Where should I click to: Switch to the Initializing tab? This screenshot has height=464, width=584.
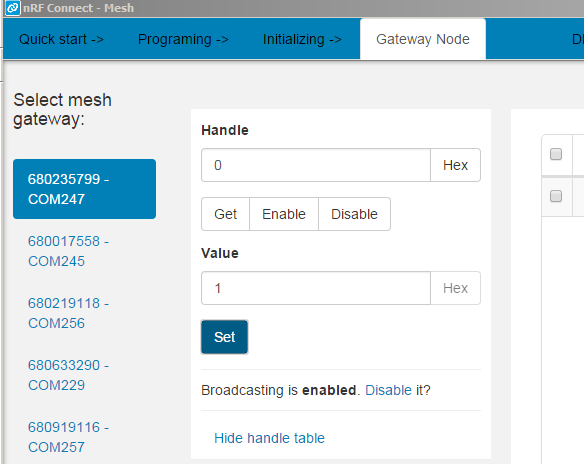point(302,39)
